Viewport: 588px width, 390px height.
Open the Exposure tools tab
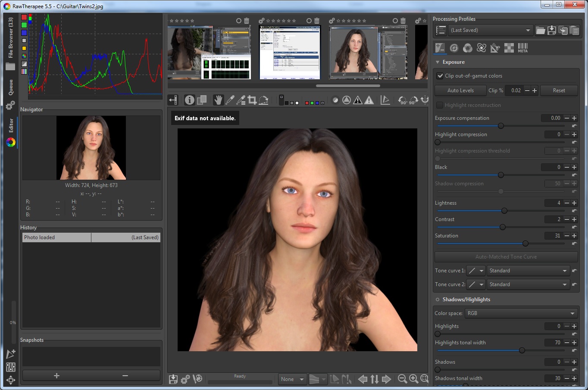pos(440,48)
